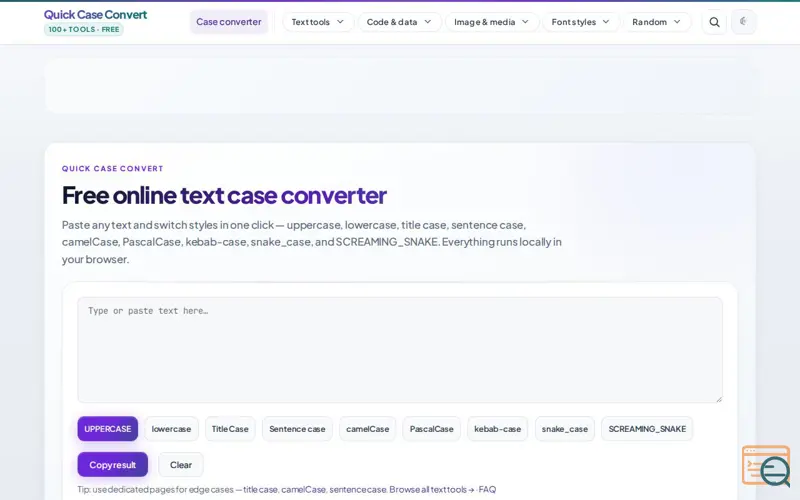Expand the Font styles dropdown

581,22
